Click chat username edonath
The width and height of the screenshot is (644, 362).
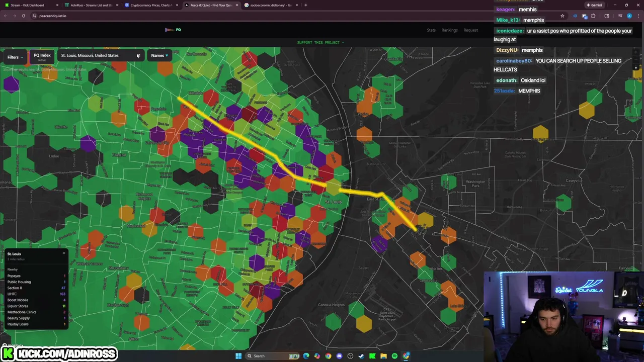pyautogui.click(x=507, y=80)
